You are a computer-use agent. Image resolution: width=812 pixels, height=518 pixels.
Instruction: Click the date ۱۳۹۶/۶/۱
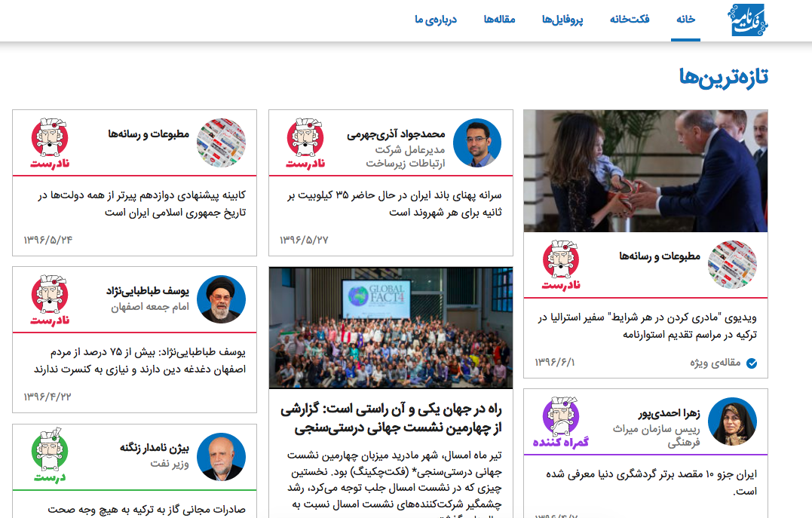click(x=555, y=363)
